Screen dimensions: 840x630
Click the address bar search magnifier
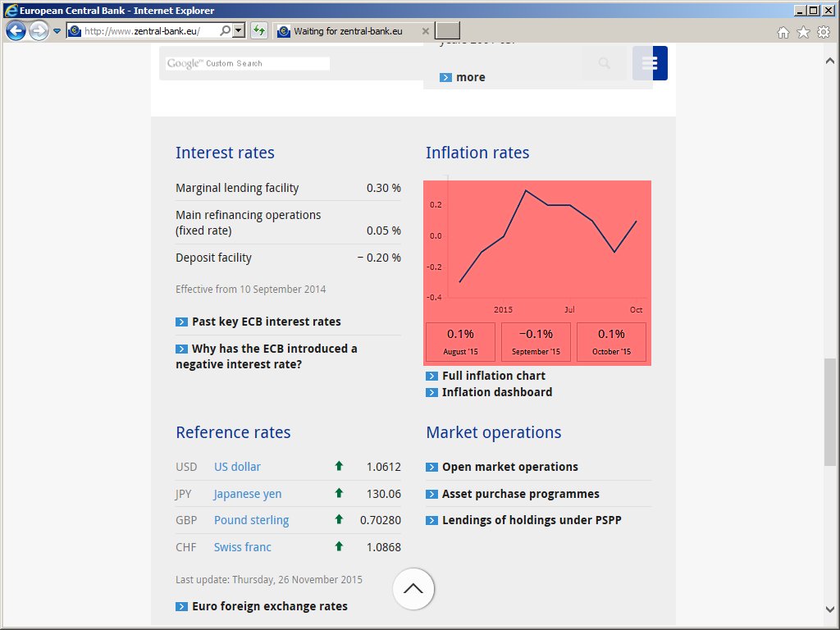226,31
